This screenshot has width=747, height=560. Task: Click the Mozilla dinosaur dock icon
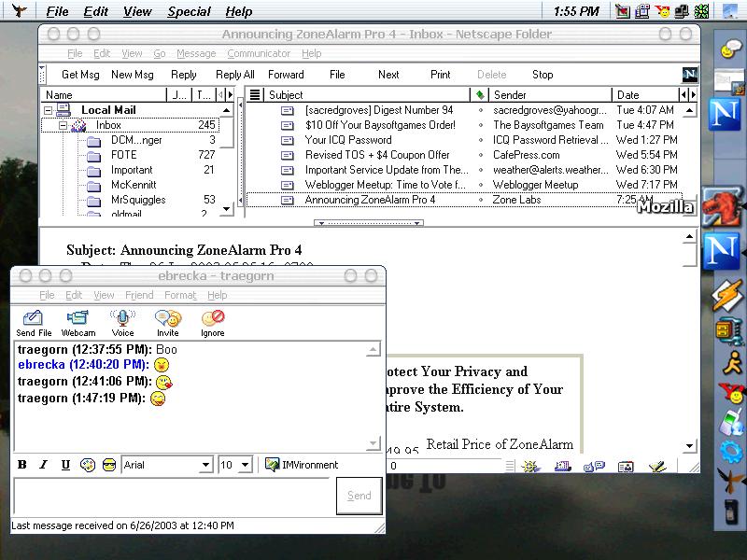[x=723, y=205]
